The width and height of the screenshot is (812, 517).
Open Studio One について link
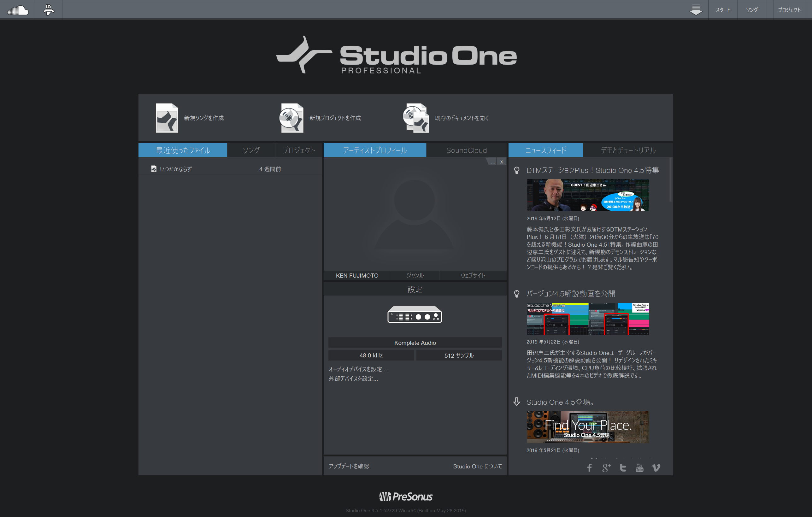478,467
